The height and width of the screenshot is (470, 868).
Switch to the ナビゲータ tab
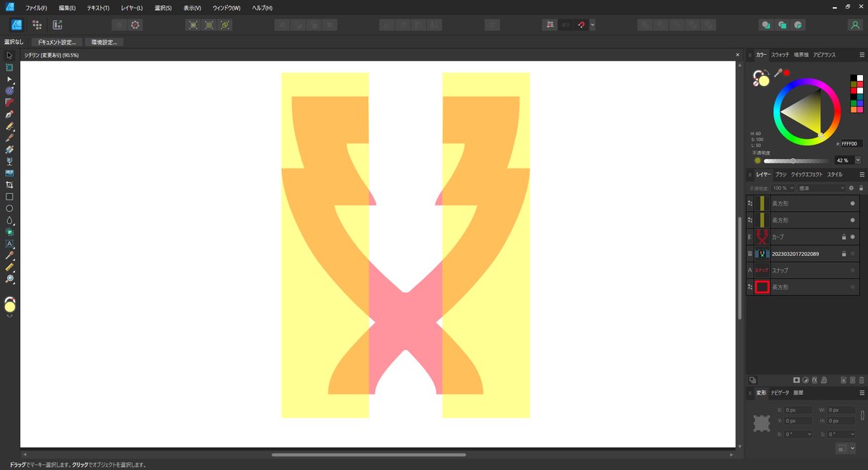[x=780, y=393]
